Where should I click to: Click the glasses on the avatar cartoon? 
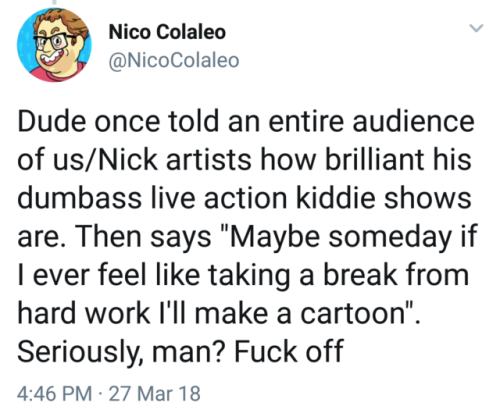55,41
